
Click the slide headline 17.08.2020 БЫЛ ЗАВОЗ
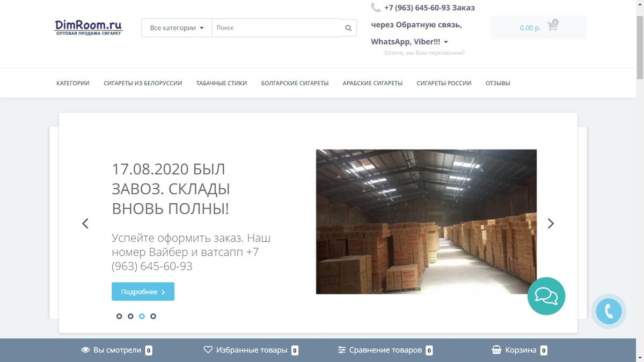click(x=171, y=189)
